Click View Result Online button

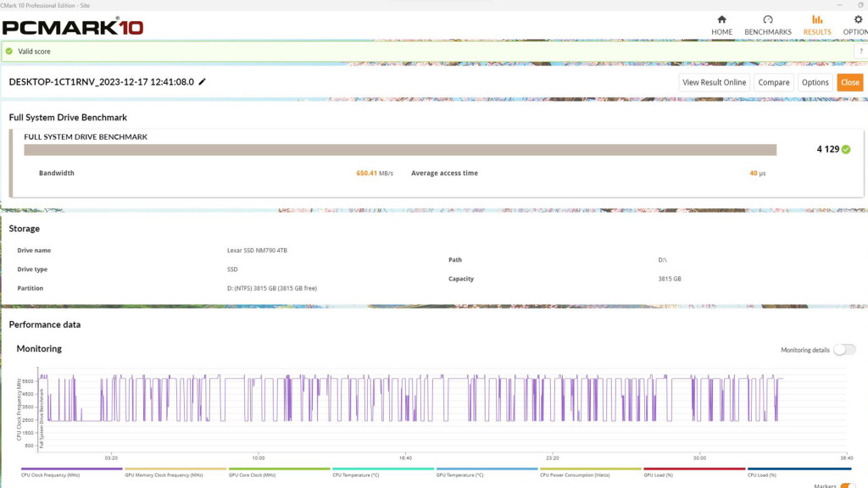click(x=714, y=82)
